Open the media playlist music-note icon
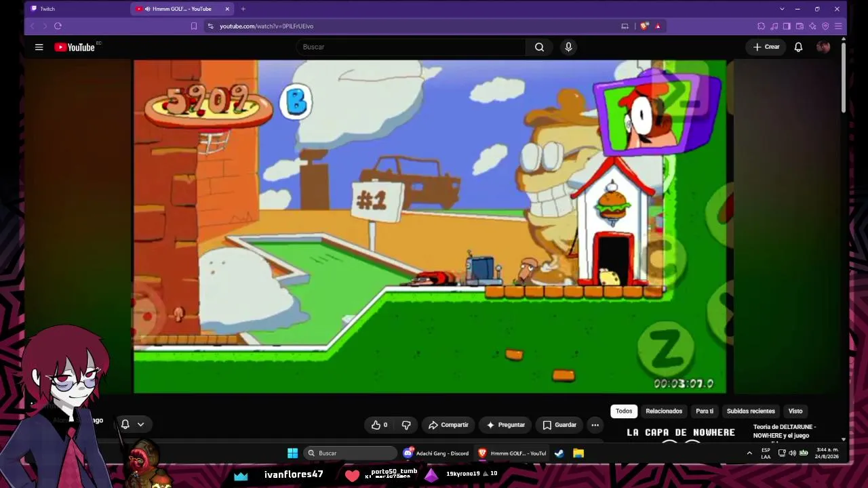The height and width of the screenshot is (488, 868). [774, 26]
